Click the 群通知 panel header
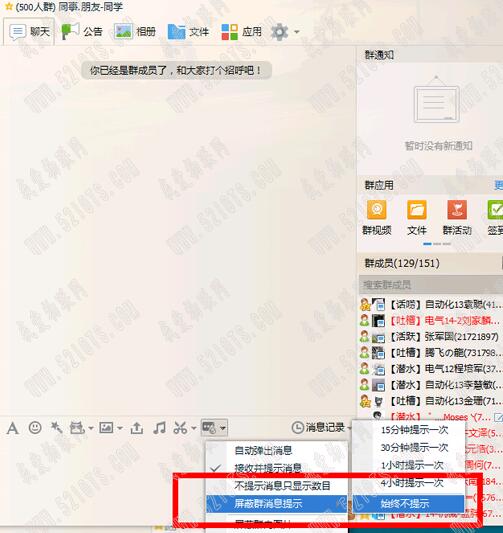The height and width of the screenshot is (533, 503). [x=379, y=55]
